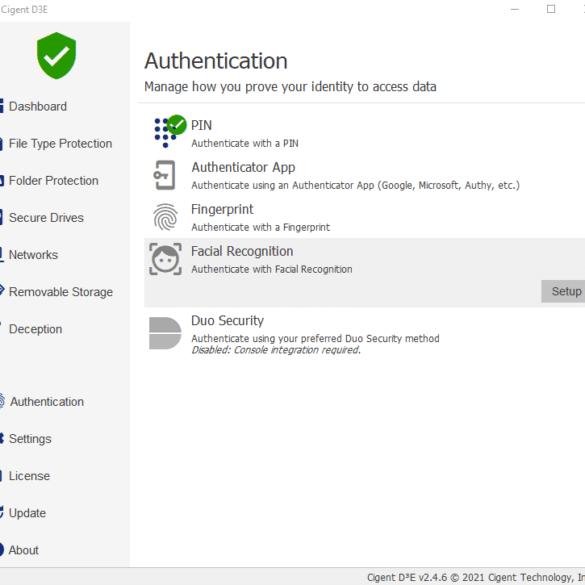
Task: Click 'Disabled: Console integration required.' note
Action: tap(276, 350)
